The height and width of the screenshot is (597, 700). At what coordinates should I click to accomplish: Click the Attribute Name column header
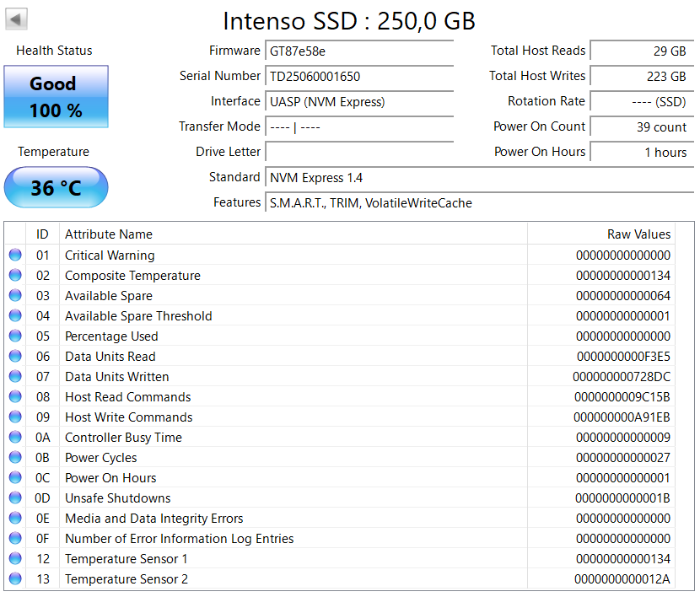tap(107, 234)
